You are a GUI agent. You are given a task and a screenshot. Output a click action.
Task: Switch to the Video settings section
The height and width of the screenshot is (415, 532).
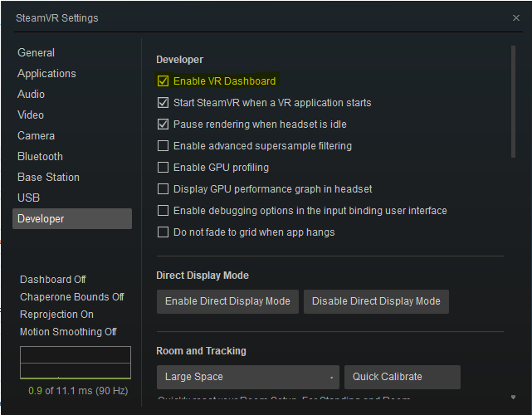click(x=72, y=115)
